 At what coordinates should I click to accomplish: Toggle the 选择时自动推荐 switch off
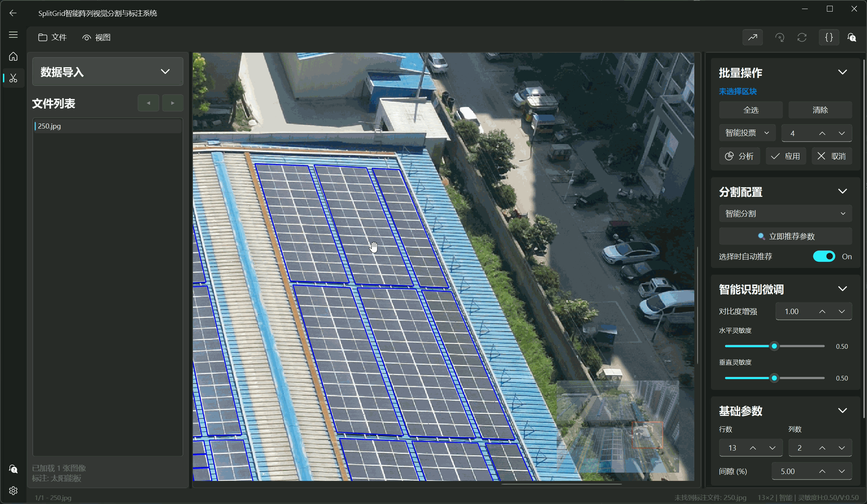(824, 256)
